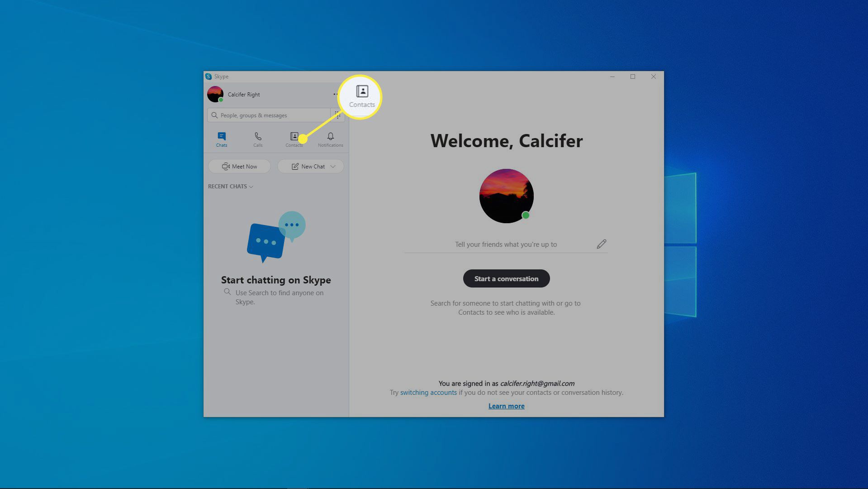Switch to the Calls tab
868x489 pixels.
pyautogui.click(x=258, y=139)
